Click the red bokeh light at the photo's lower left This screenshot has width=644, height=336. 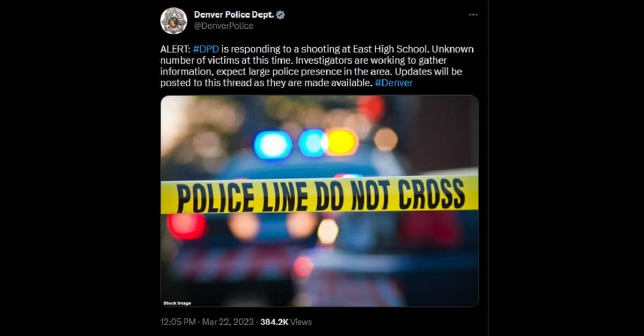187,226
